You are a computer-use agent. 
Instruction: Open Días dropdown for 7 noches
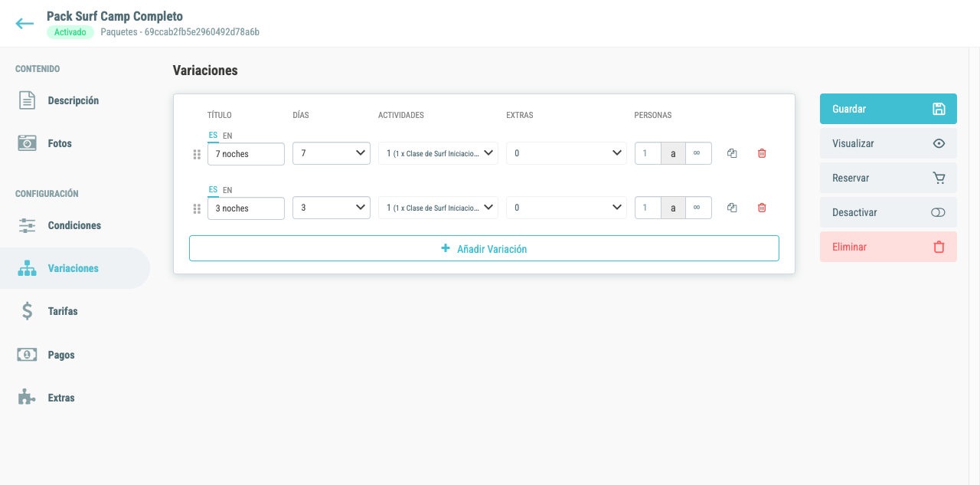click(332, 153)
